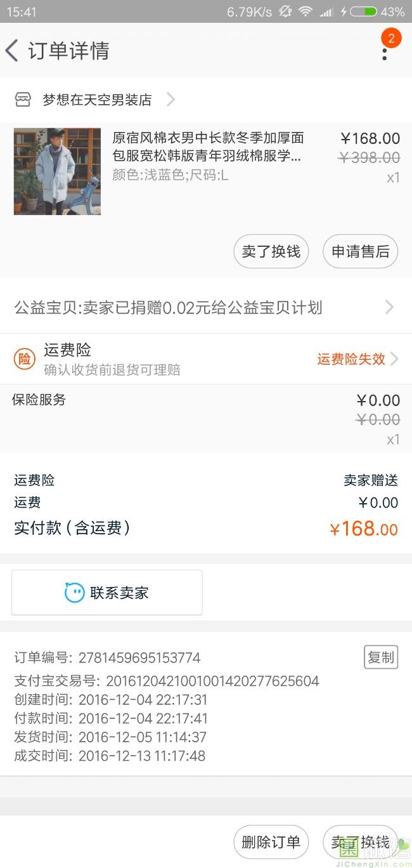Tap the store icon beside 梦想在天空男装店

[x=23, y=100]
